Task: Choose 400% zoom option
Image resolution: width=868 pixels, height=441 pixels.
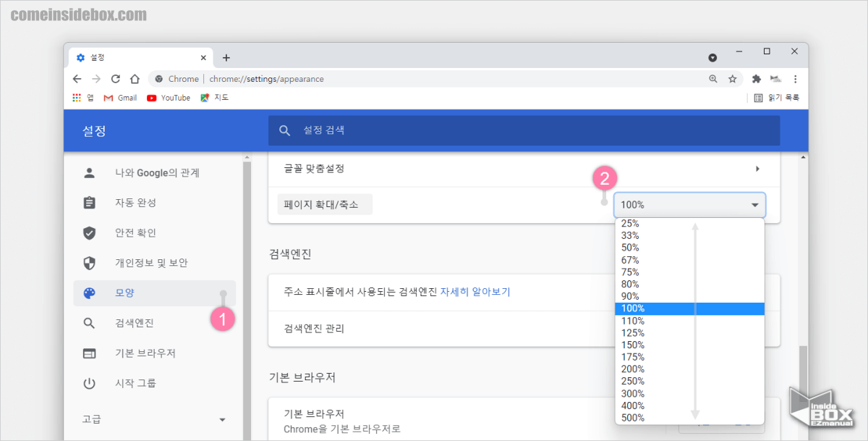Action: pyautogui.click(x=689, y=406)
